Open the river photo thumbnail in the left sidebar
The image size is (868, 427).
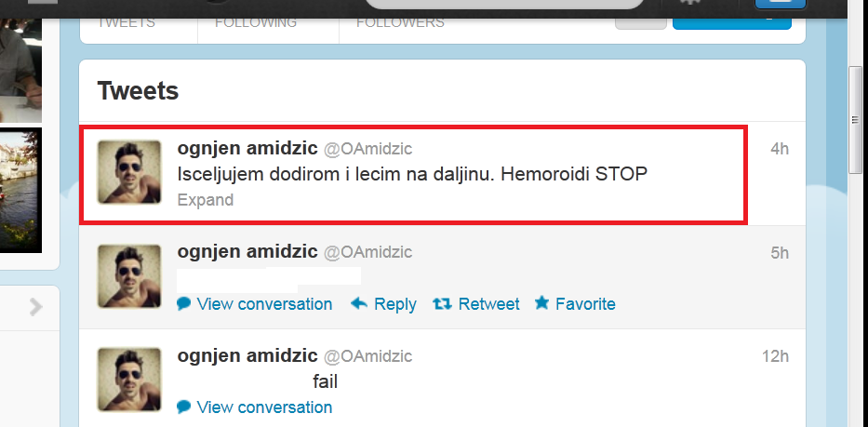click(x=20, y=190)
